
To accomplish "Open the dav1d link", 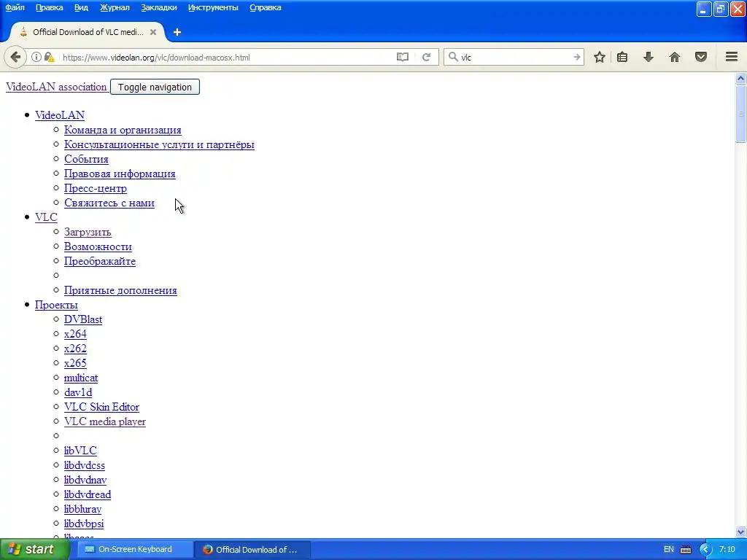I will tap(78, 392).
